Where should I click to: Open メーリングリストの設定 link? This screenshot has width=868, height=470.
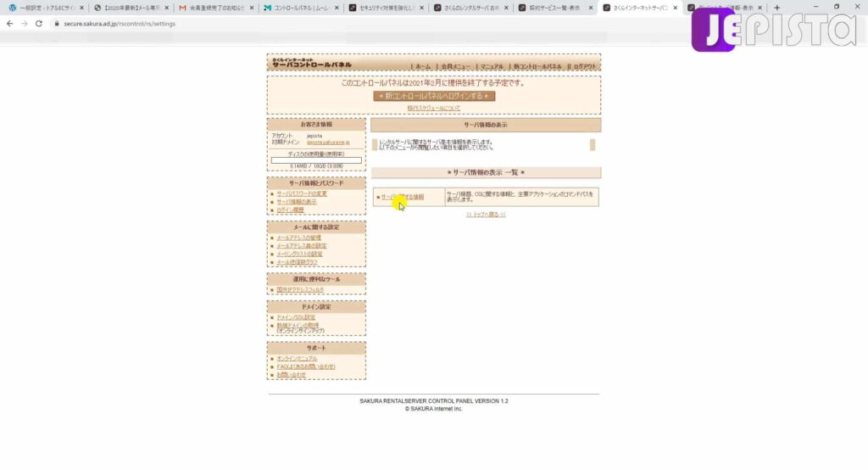tap(299, 254)
